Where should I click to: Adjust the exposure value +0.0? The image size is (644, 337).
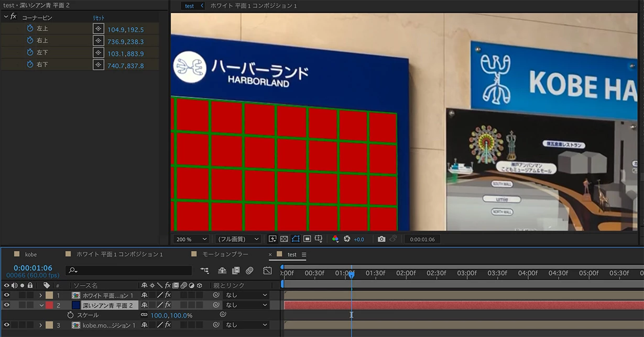coord(359,239)
